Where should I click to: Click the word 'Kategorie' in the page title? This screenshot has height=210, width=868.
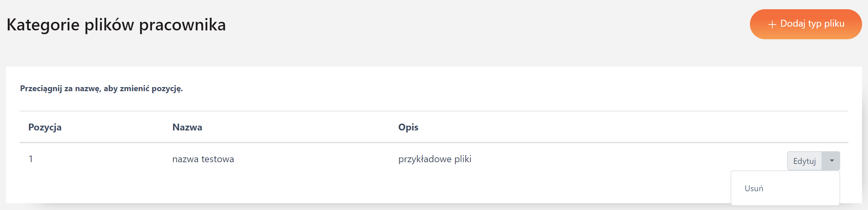43,25
